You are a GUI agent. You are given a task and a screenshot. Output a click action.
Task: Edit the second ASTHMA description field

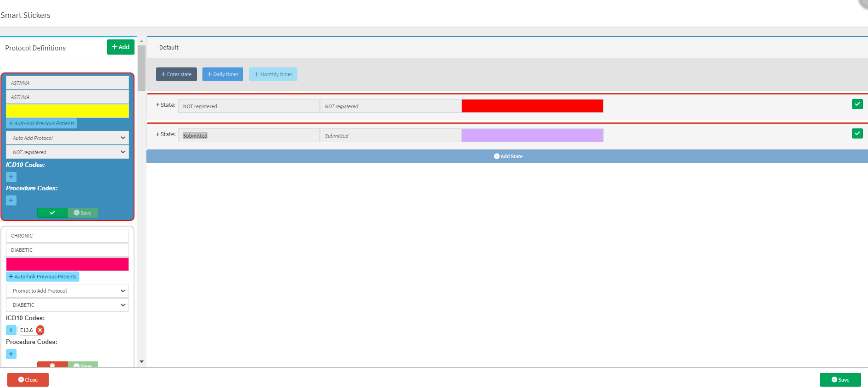pyautogui.click(x=67, y=97)
